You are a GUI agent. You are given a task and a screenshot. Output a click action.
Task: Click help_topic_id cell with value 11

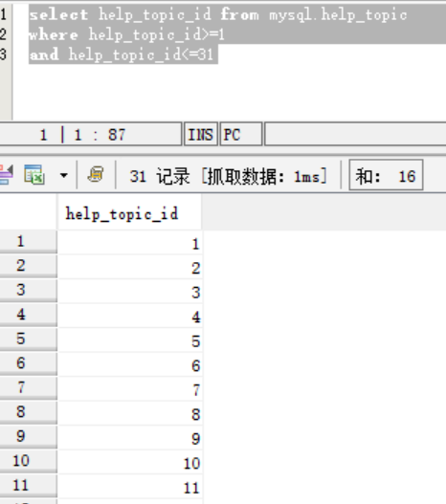(x=130, y=487)
